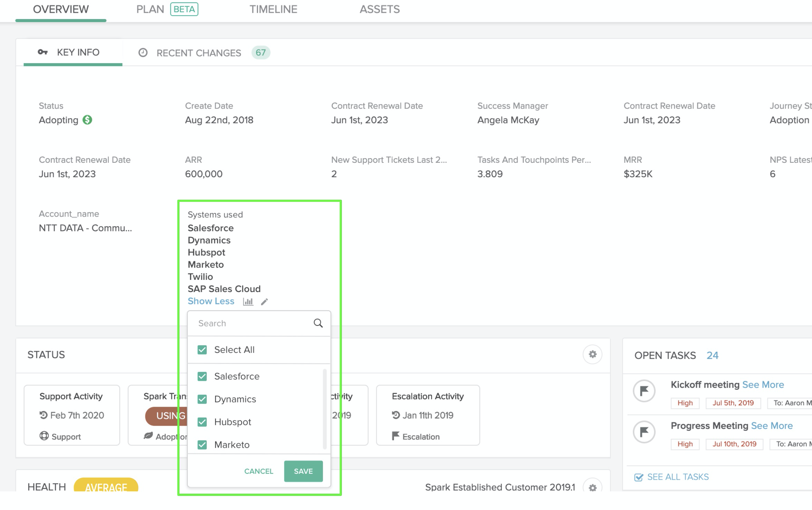The image size is (812, 510).
Task: Uncheck the Dynamics checkbox
Action: tap(202, 399)
